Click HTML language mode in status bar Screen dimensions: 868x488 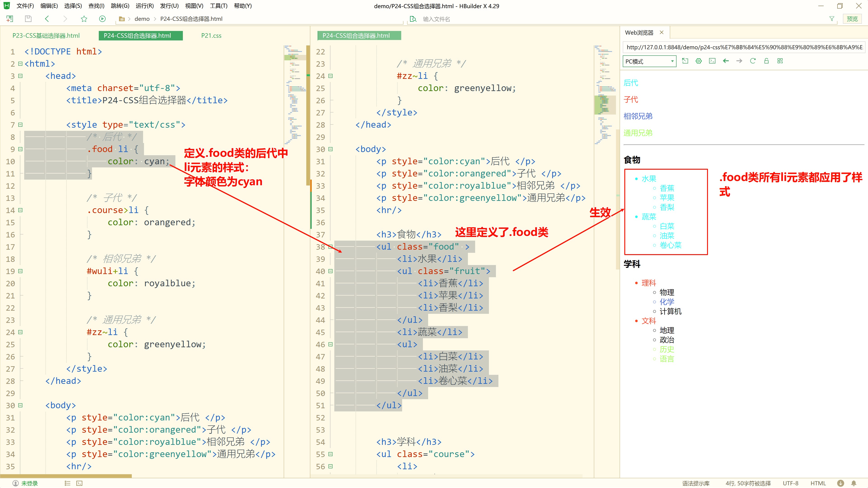(x=818, y=483)
